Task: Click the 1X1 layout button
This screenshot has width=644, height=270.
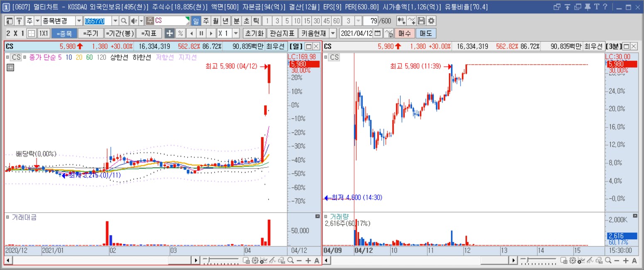Action: click(44, 33)
